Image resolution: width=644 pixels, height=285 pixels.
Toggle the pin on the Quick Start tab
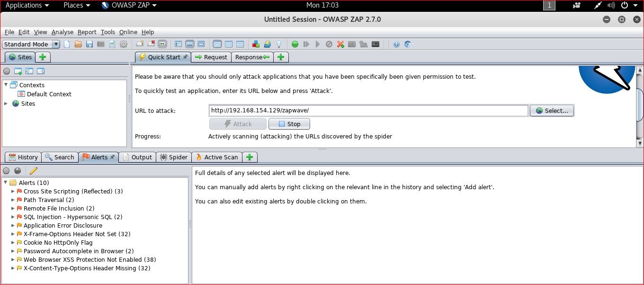pyautogui.click(x=185, y=57)
